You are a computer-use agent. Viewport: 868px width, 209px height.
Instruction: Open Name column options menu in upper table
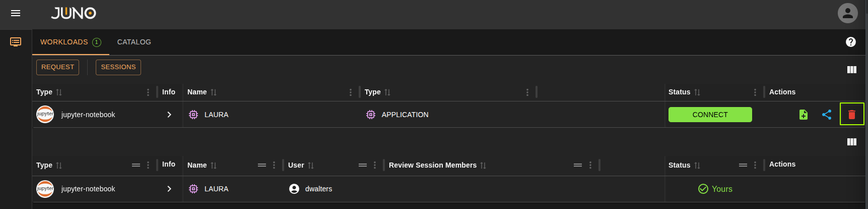point(351,92)
